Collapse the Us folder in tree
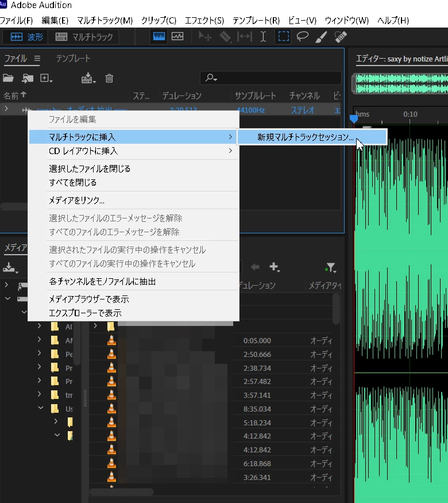Viewport: 448px width, 503px height. tap(40, 408)
